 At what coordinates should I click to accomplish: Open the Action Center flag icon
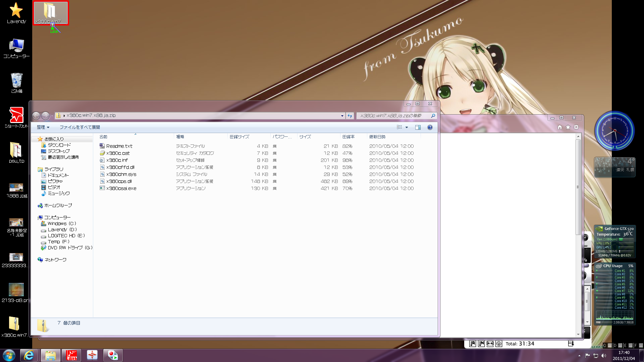coord(587,356)
